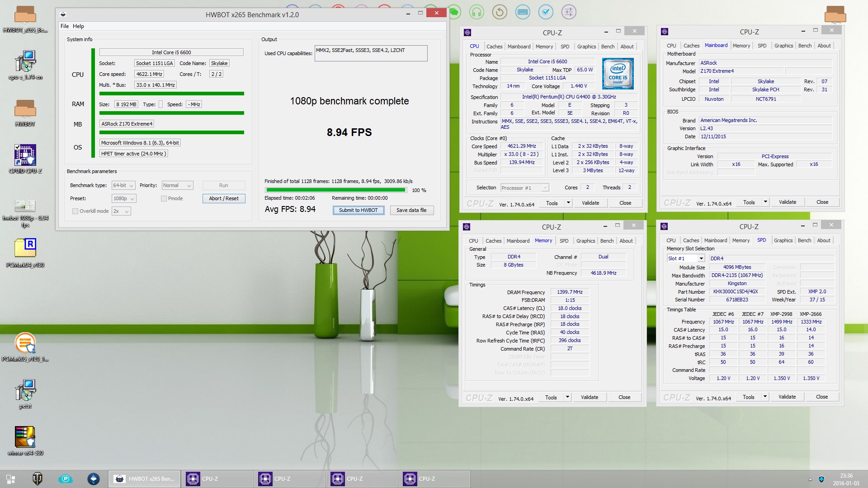Switch to HWBOT x265 Benchmark taskbar button
Viewport: 868px width, 488px height.
click(x=144, y=479)
